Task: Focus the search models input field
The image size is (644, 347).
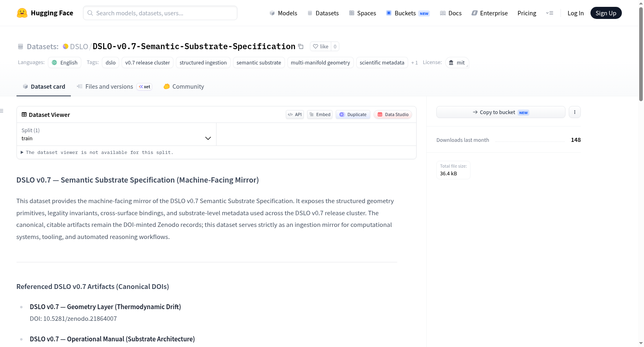Action: tap(160, 13)
